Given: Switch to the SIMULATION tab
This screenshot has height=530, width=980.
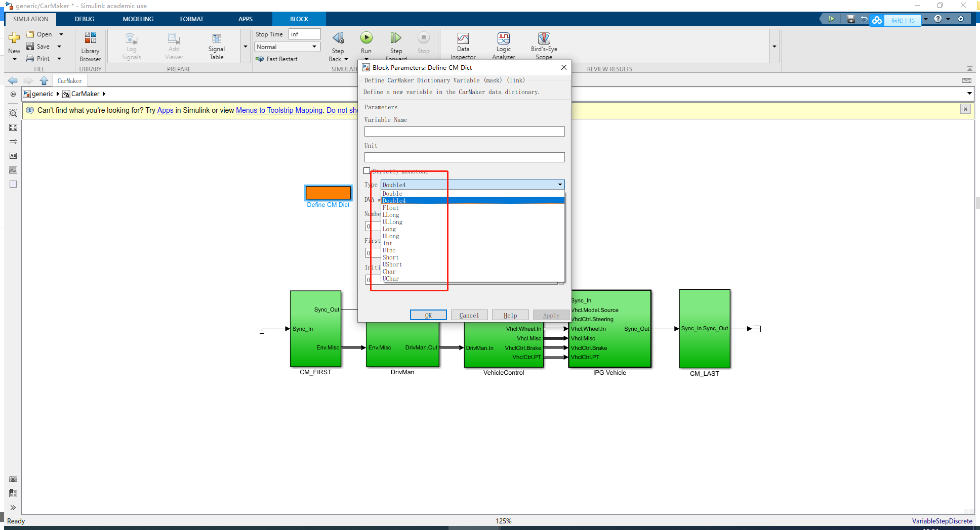Looking at the screenshot, I should 31,19.
